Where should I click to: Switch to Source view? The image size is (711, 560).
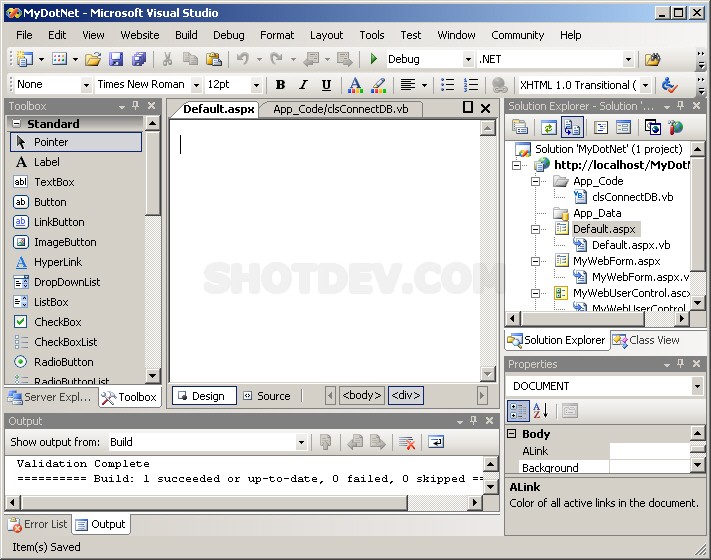click(x=266, y=396)
